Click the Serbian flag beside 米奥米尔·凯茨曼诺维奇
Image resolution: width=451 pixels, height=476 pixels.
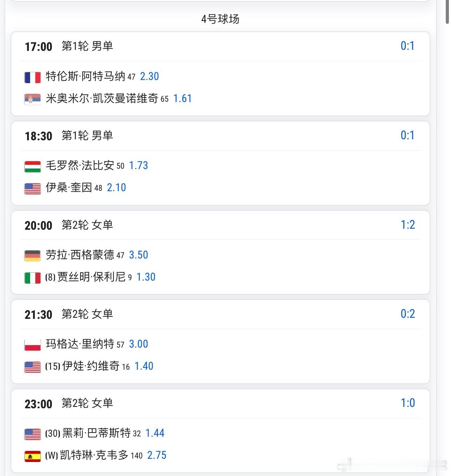click(x=33, y=99)
